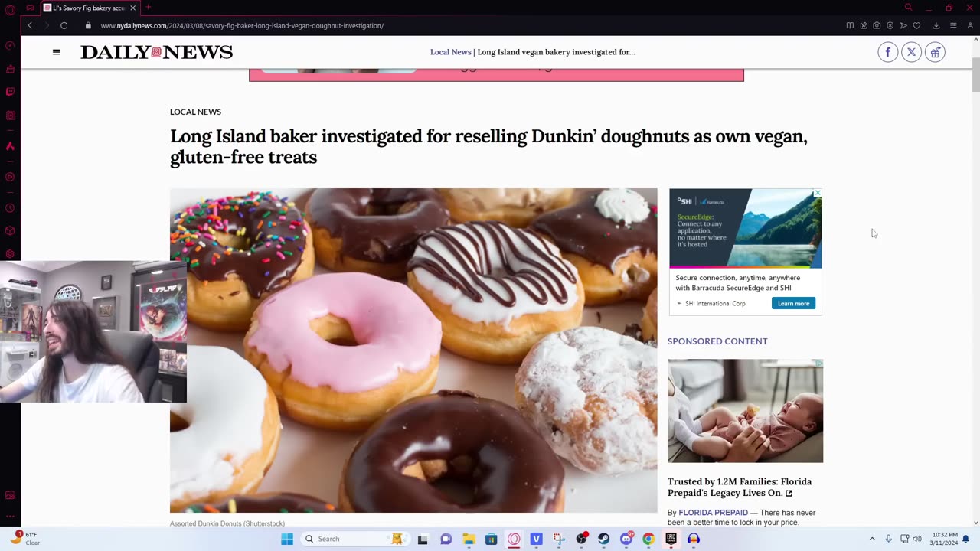Open the notifications bell icon

[x=966, y=539]
